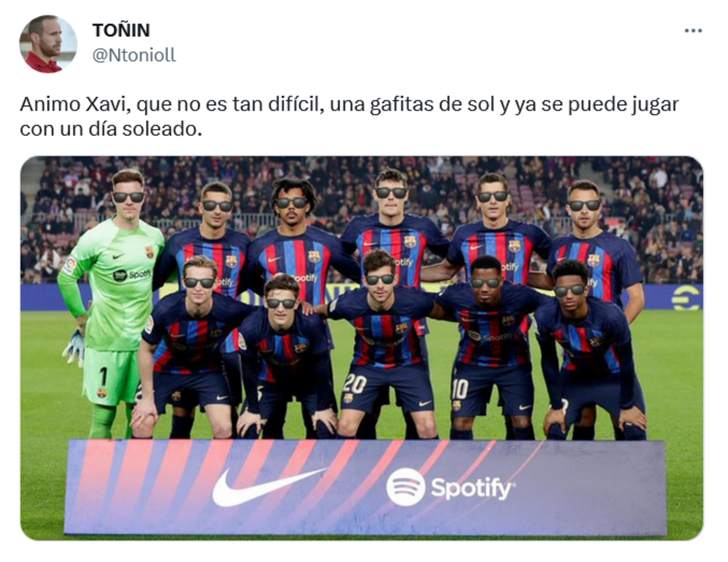Click the white Nike swoosh on banner
This screenshot has width=728, height=562.
click(x=268, y=486)
